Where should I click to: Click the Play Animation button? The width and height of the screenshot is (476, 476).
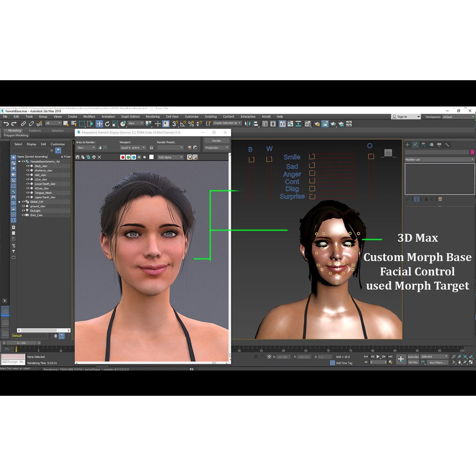pos(378,357)
